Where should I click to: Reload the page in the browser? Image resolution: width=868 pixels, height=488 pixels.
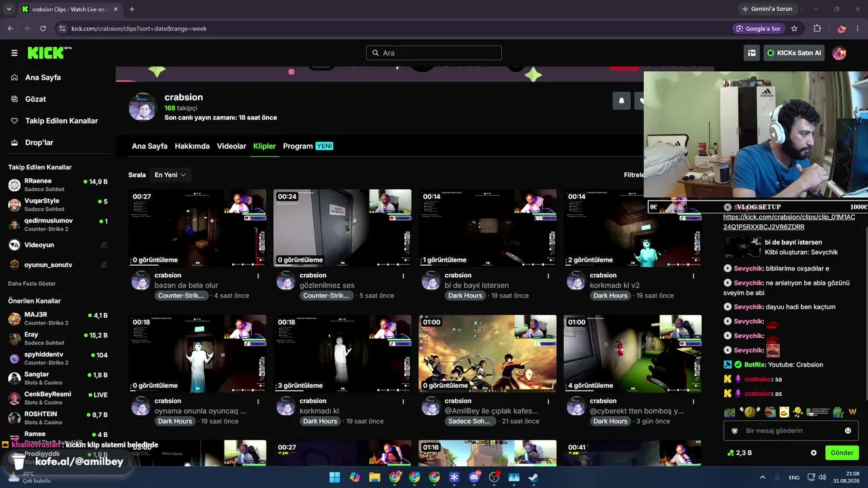click(43, 28)
